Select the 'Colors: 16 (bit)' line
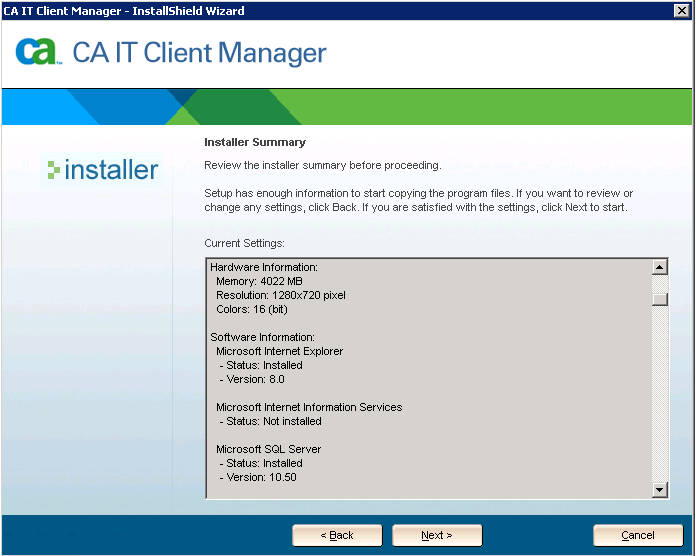 pos(252,309)
